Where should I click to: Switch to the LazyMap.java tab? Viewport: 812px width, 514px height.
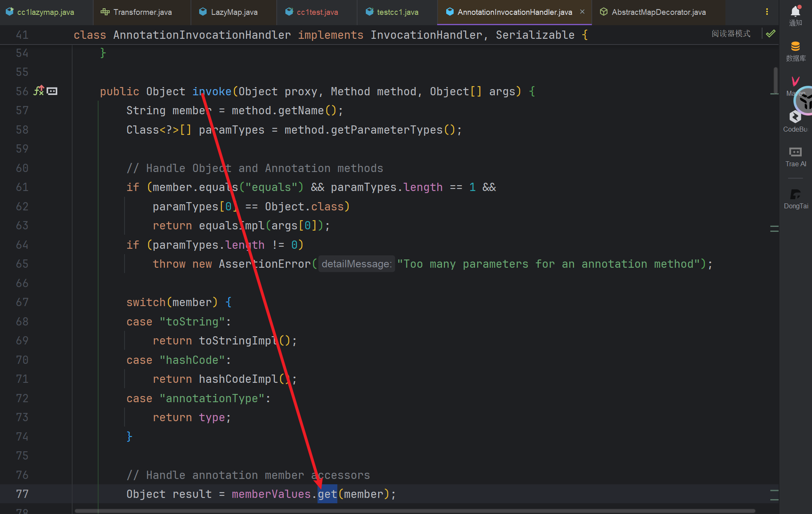tap(234, 12)
